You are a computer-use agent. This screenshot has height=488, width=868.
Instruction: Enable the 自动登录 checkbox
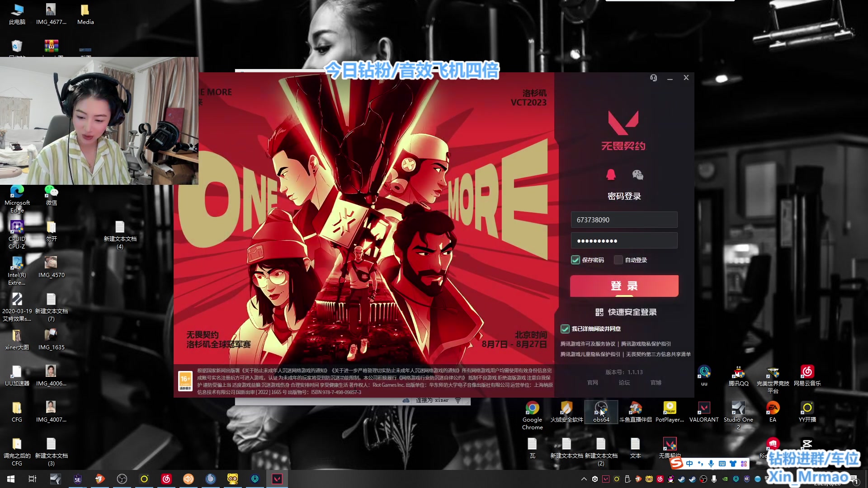click(618, 260)
